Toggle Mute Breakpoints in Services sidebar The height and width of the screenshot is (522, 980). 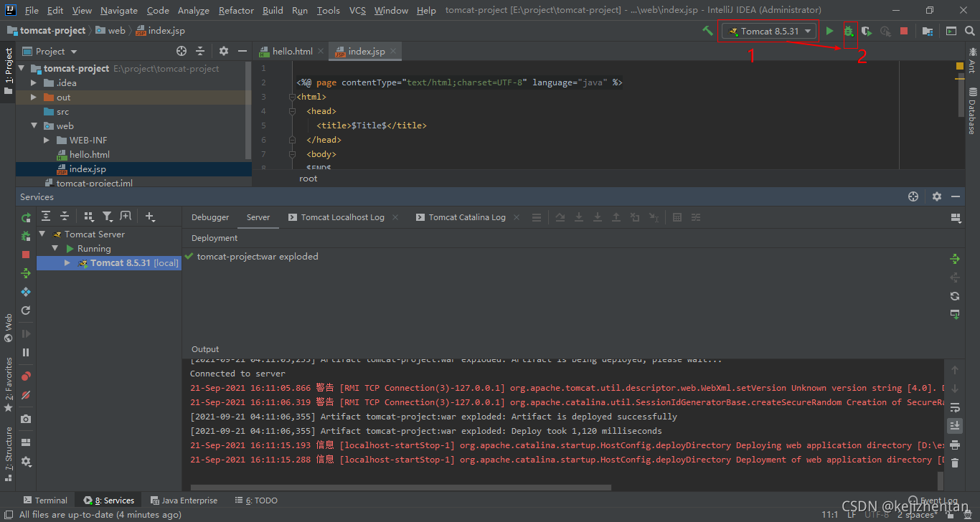point(26,394)
